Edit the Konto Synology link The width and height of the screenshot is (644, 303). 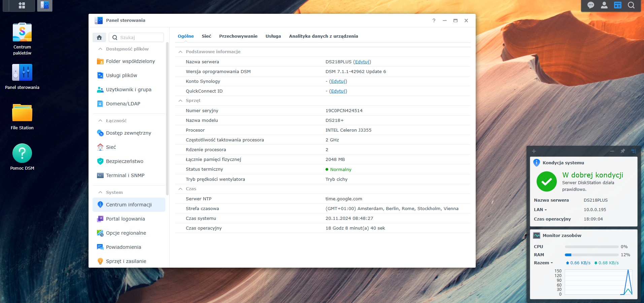(338, 81)
